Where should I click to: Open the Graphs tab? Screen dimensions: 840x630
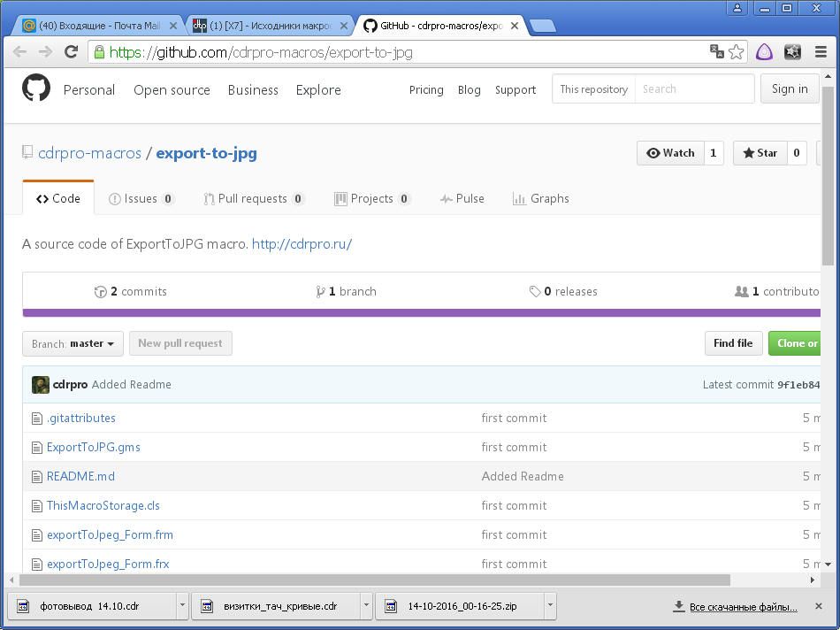pyautogui.click(x=540, y=199)
